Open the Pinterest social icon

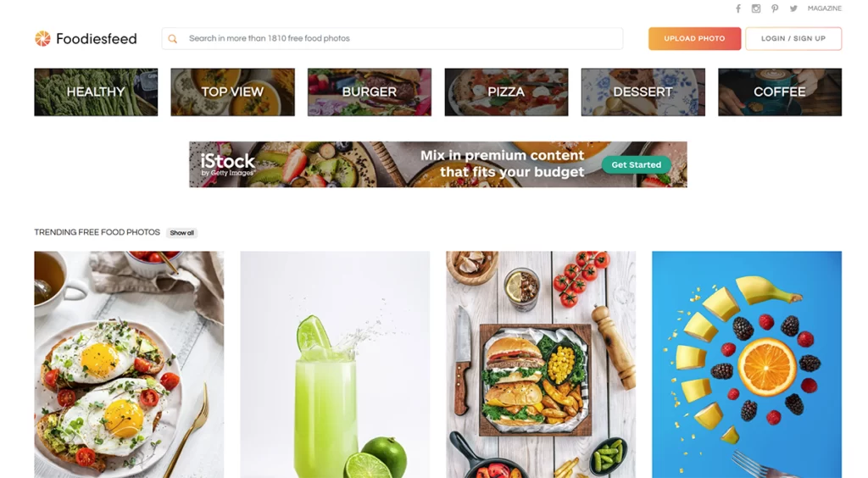click(x=775, y=8)
